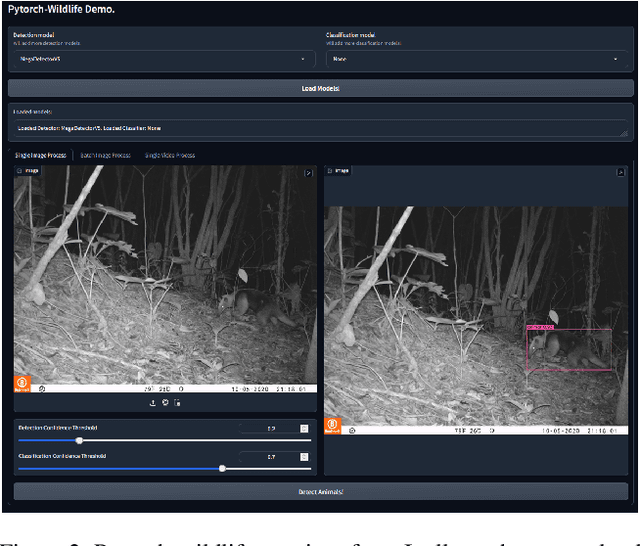Reset the Classification Confidence Threshold value
This screenshot has width=640, height=546.
tap(304, 457)
